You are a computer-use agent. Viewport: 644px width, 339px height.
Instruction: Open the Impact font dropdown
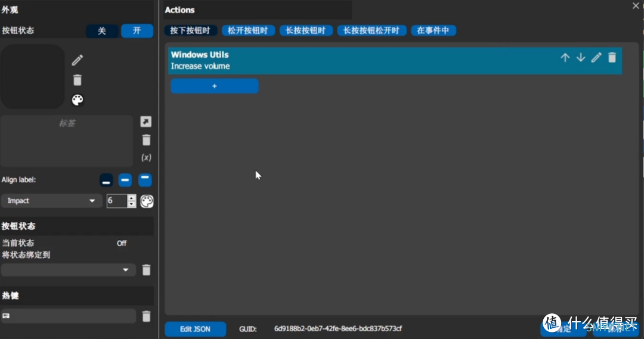(51, 201)
